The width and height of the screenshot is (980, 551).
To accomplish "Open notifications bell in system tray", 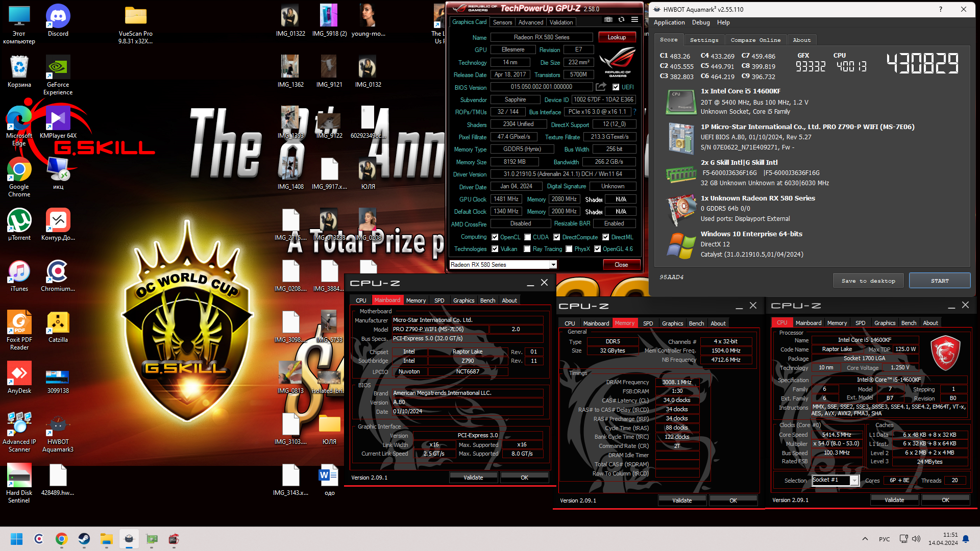I will [x=966, y=539].
